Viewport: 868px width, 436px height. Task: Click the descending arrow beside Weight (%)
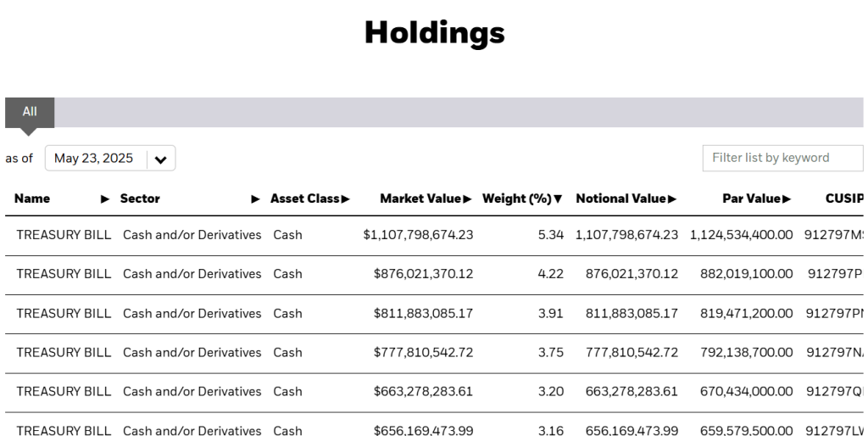click(558, 198)
